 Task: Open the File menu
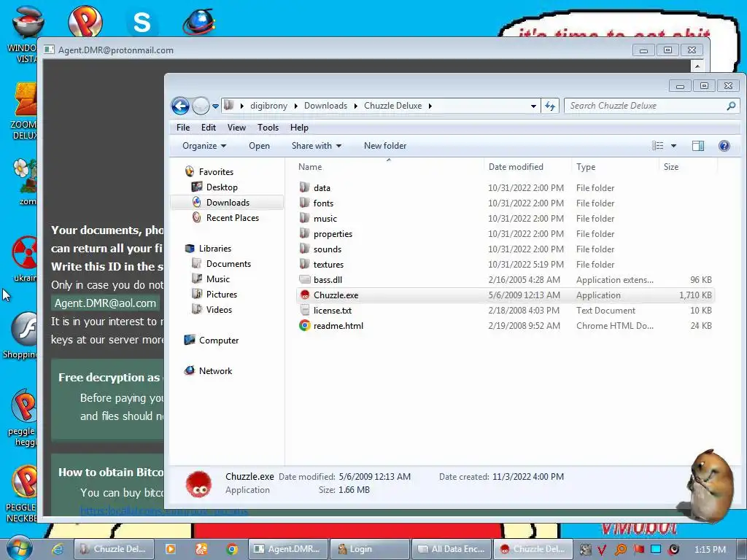pyautogui.click(x=183, y=128)
